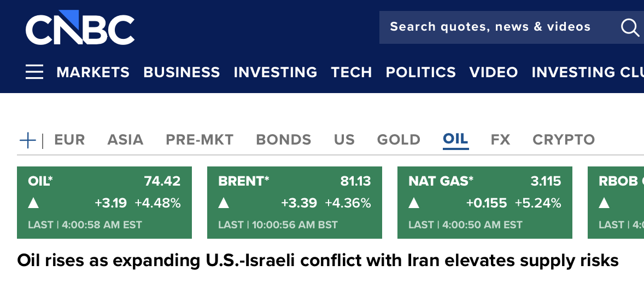Click the CNBC logo

click(x=80, y=28)
